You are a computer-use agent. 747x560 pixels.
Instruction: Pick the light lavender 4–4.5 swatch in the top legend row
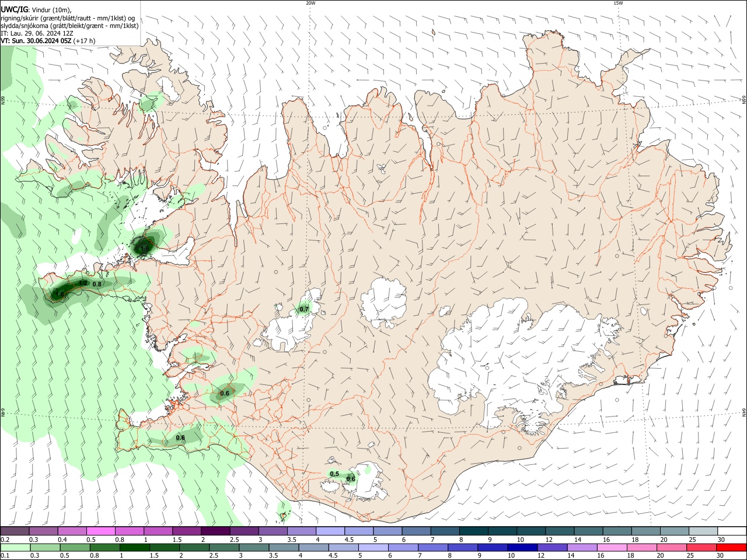[x=329, y=531]
